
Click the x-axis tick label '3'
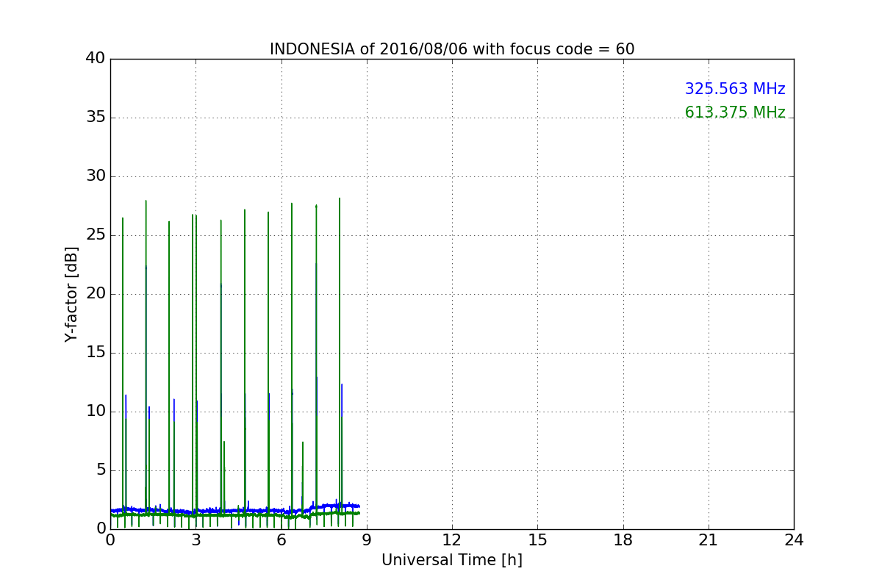click(196, 540)
